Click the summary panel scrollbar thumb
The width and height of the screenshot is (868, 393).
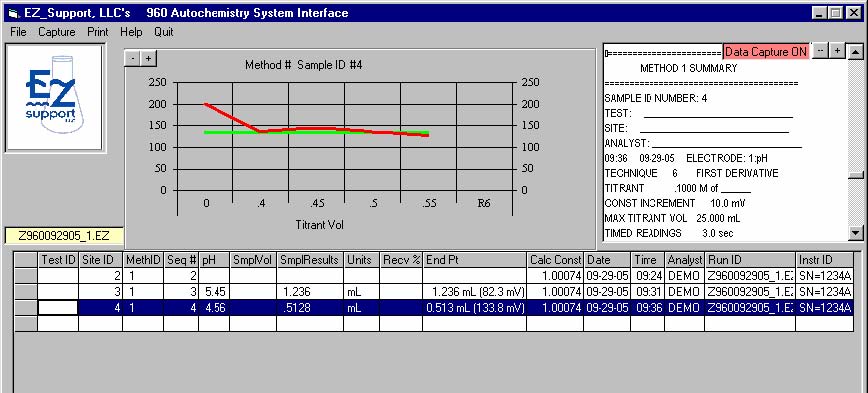click(855, 175)
